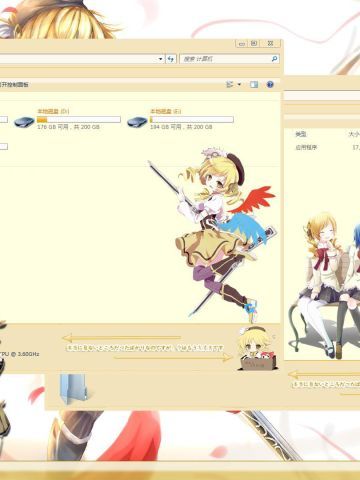The height and width of the screenshot is (480, 360).
Task: Click the D: drive capacity bar
Action: (79, 119)
